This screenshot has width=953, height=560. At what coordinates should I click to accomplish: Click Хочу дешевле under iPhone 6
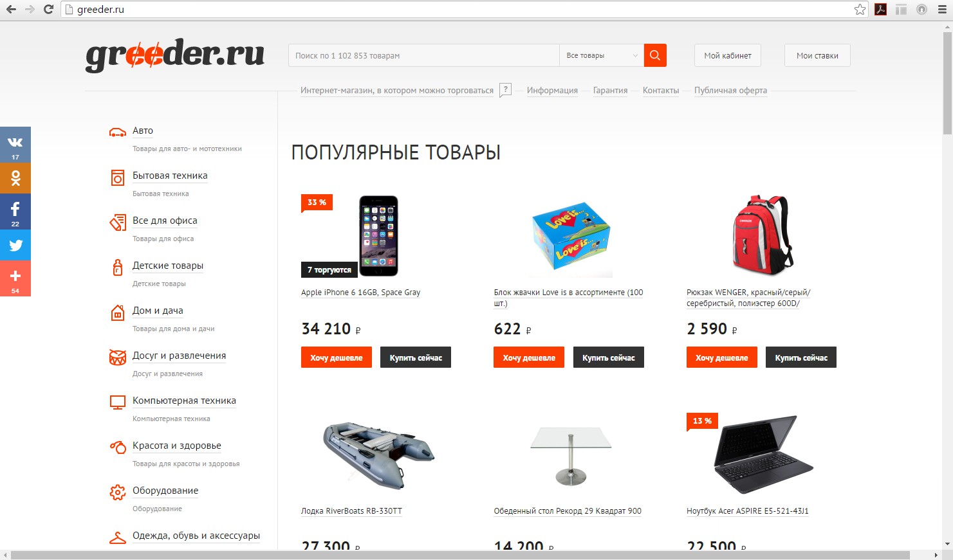tap(337, 357)
